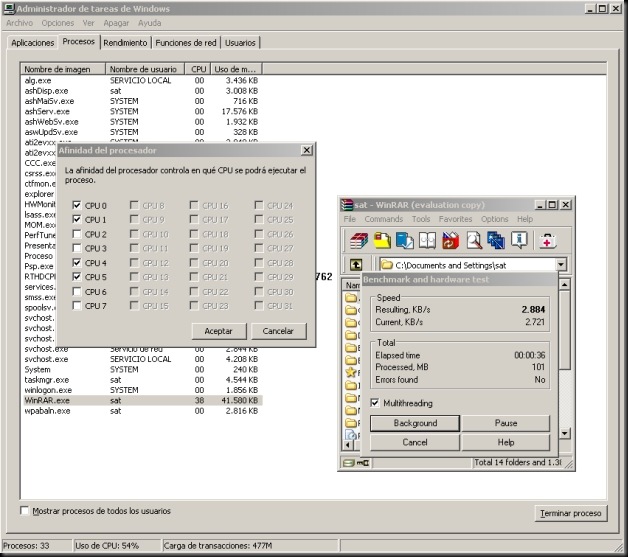
Task: Click the WinRAR Repair first-aid icon
Action: (547, 241)
